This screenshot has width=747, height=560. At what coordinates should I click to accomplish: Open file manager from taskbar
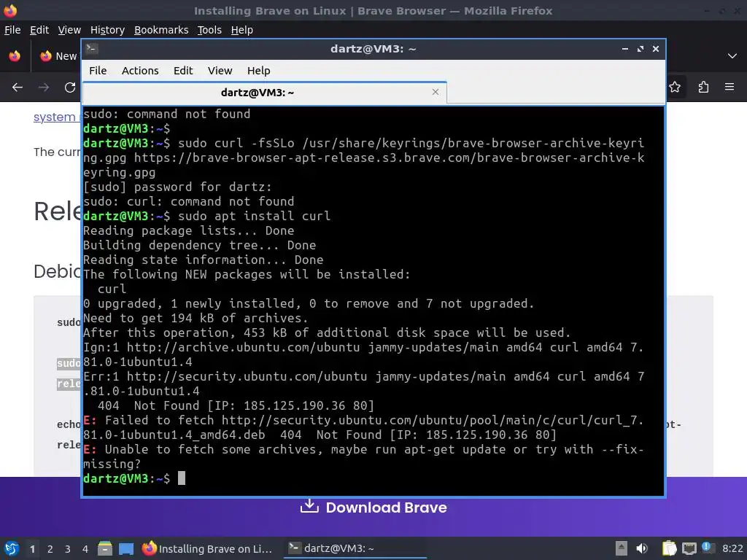(x=105, y=548)
